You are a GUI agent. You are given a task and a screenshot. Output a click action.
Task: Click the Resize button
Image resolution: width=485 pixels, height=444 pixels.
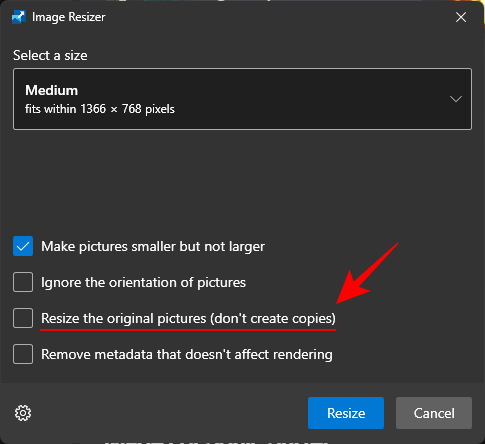[346, 413]
